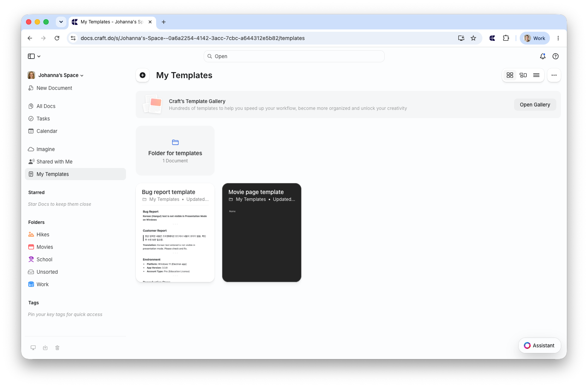Open All Docs in sidebar
This screenshot has width=588, height=387.
point(75,106)
